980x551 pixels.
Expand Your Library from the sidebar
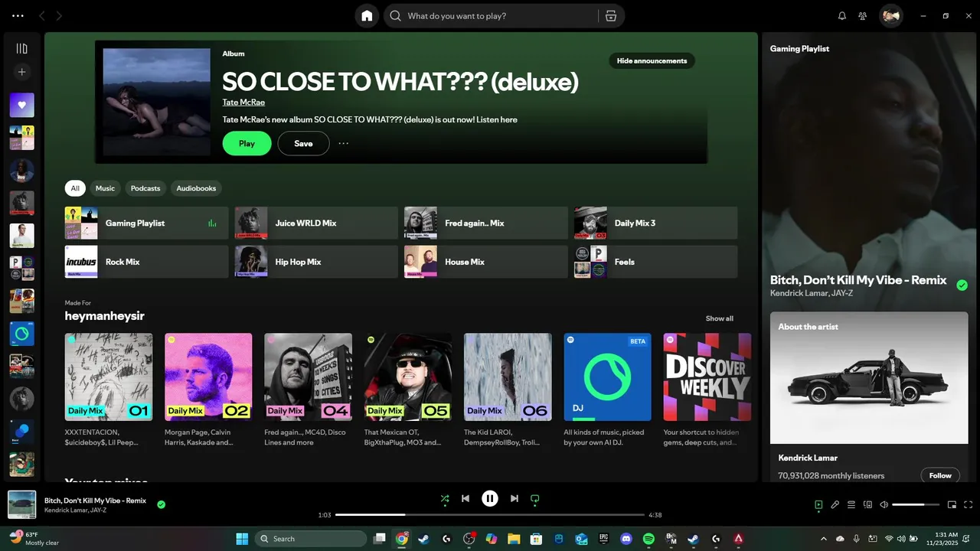pos(21,48)
